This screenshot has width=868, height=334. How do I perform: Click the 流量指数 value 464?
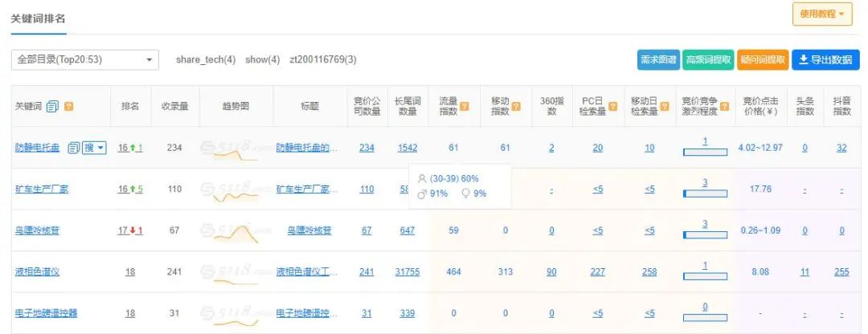[x=453, y=272]
